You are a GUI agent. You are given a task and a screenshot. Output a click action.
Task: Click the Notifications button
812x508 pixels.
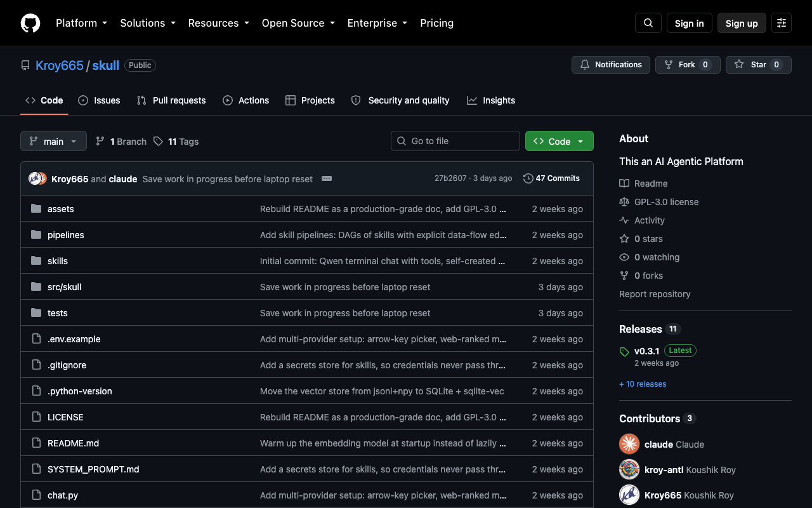(x=611, y=65)
